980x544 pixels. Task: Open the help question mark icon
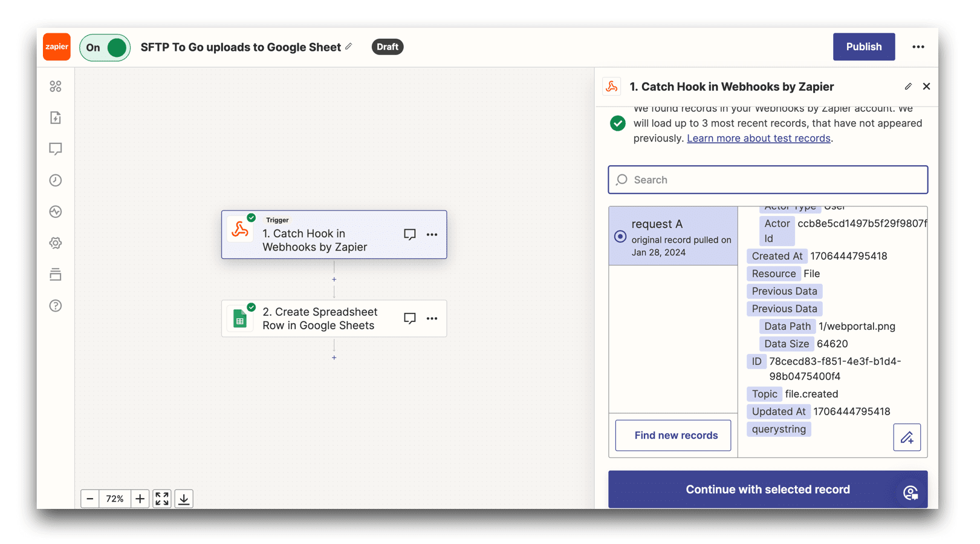(x=56, y=306)
